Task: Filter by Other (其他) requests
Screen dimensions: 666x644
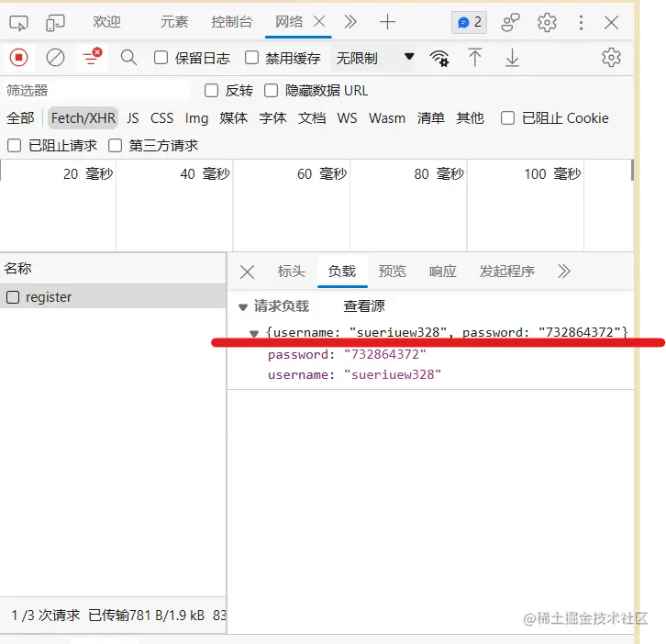Action: click(x=470, y=118)
